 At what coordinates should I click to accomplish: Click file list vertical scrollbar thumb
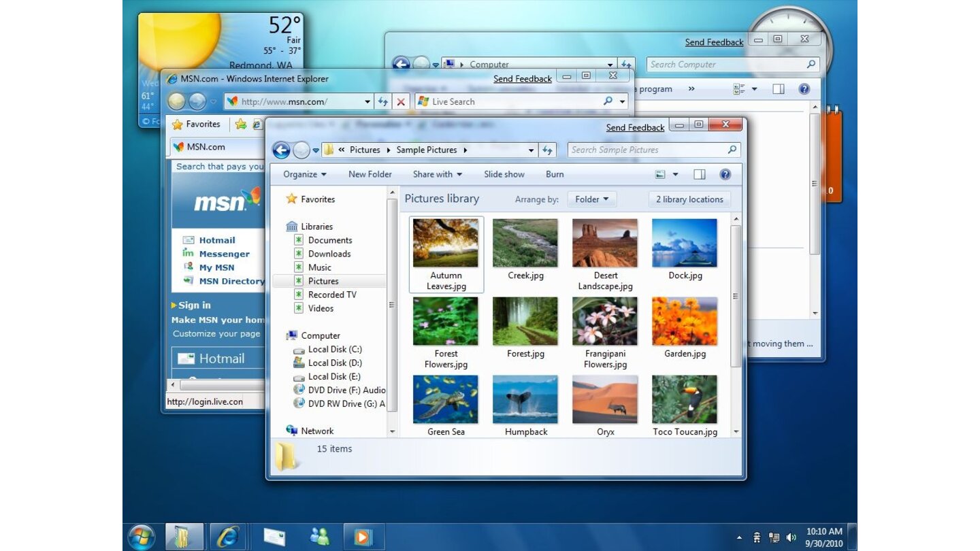click(735, 296)
